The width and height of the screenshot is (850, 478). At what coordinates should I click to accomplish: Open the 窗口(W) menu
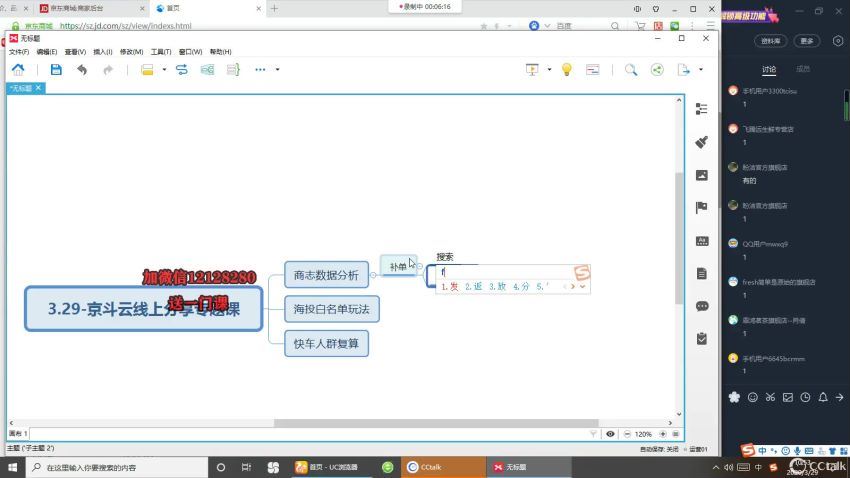(190, 51)
